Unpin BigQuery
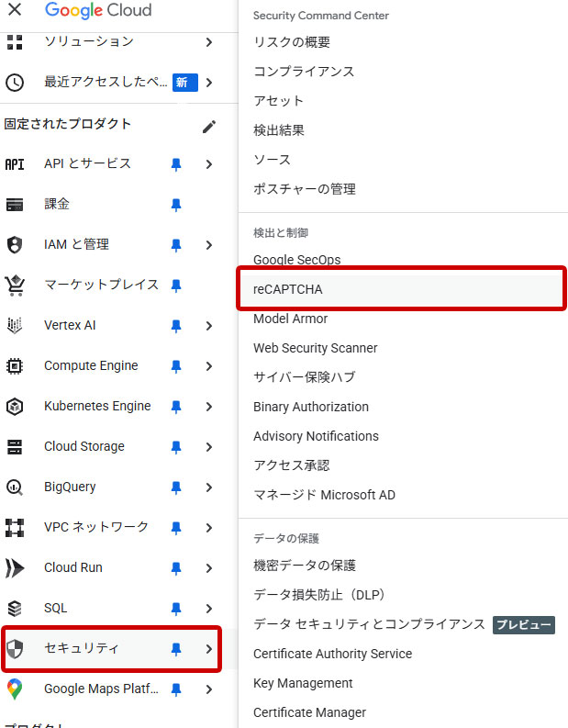Image resolution: width=568 pixels, height=728 pixels. coord(176,487)
